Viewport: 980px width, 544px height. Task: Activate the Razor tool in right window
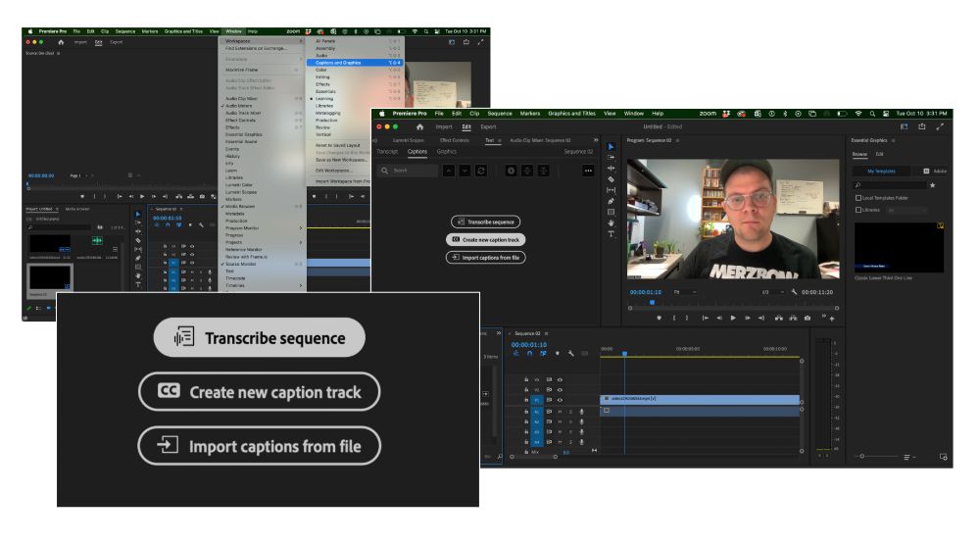pos(612,179)
